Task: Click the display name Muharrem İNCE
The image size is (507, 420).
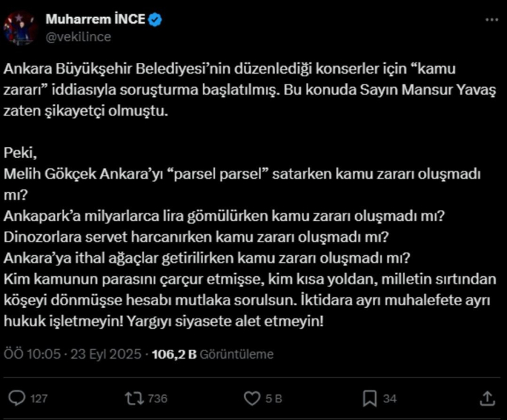Action: (x=95, y=20)
